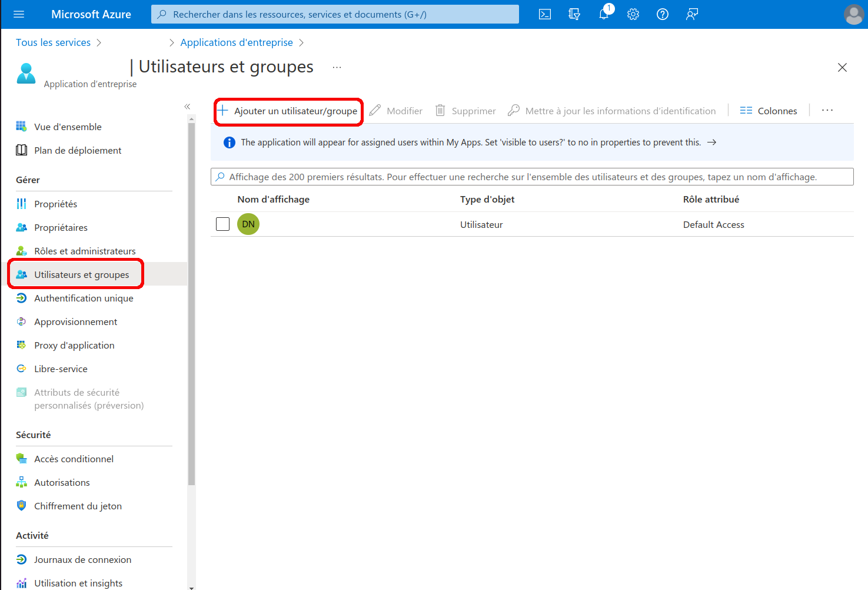Open portal settings gear
Screen dimensions: 868x590
pos(633,14)
